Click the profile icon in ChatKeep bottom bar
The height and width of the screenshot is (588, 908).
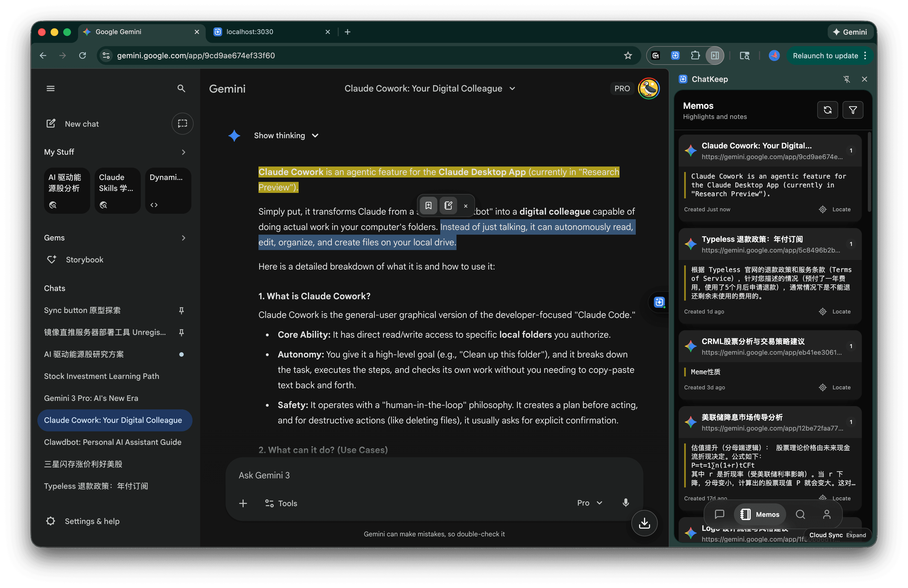(827, 514)
